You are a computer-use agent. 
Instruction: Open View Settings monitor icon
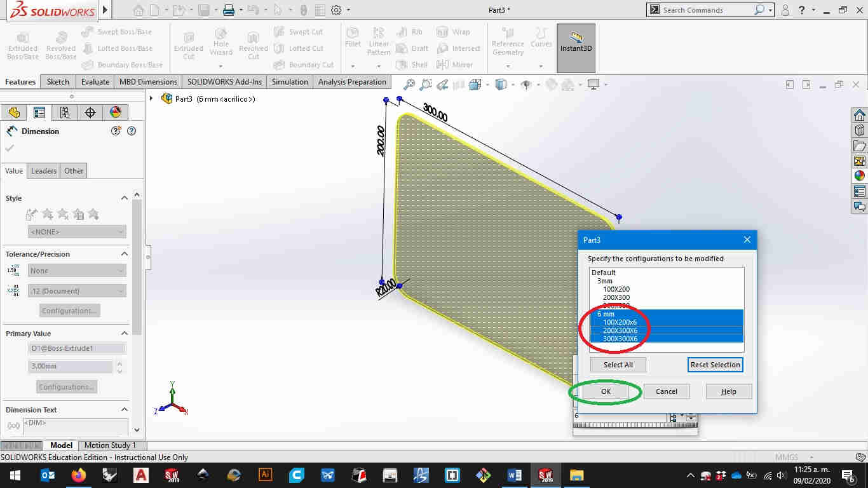(594, 84)
